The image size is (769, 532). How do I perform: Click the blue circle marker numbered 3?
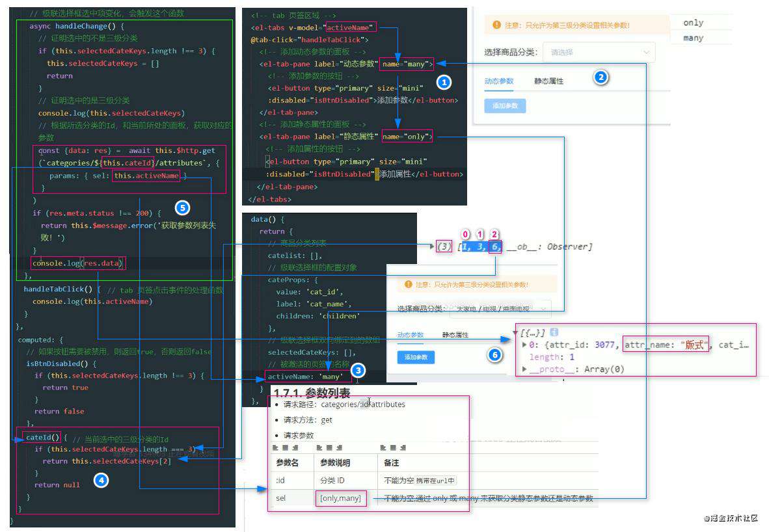(358, 371)
